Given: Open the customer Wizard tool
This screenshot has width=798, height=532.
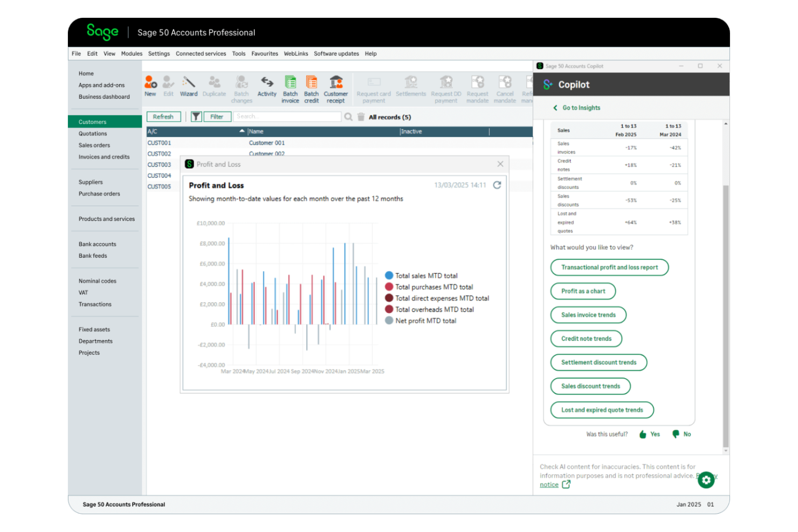Looking at the screenshot, I should click(188, 82).
